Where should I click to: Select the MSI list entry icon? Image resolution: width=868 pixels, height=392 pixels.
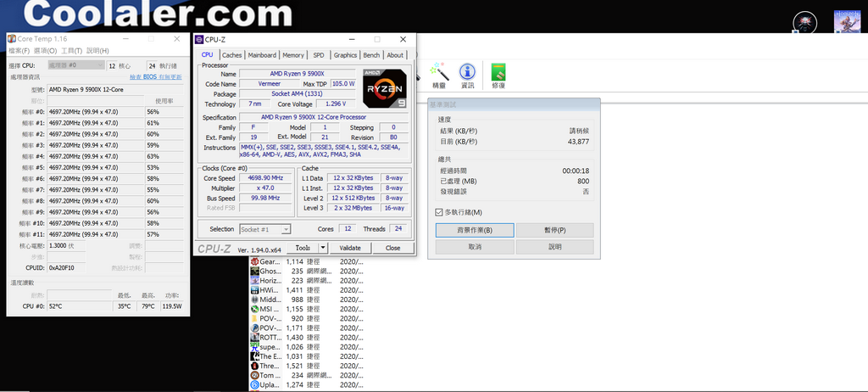pyautogui.click(x=254, y=309)
